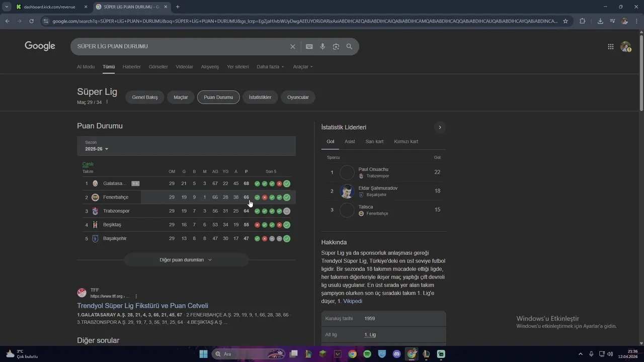This screenshot has height=362, width=644.
Task: Open Discord from the taskbar
Action: click(x=397, y=354)
